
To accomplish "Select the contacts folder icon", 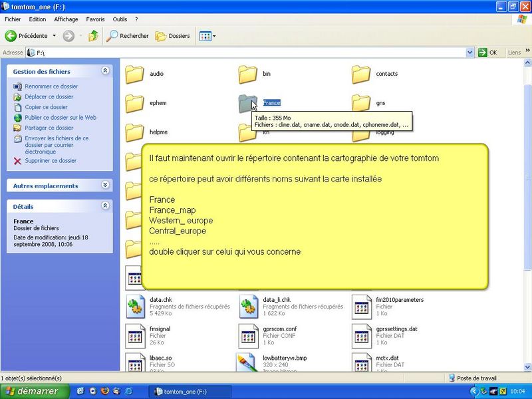I will [x=361, y=74].
